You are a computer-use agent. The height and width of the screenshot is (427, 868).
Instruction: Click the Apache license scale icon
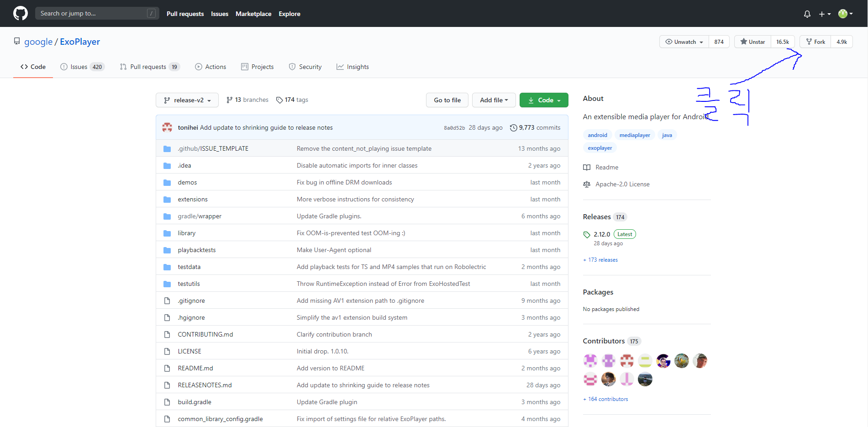(587, 185)
